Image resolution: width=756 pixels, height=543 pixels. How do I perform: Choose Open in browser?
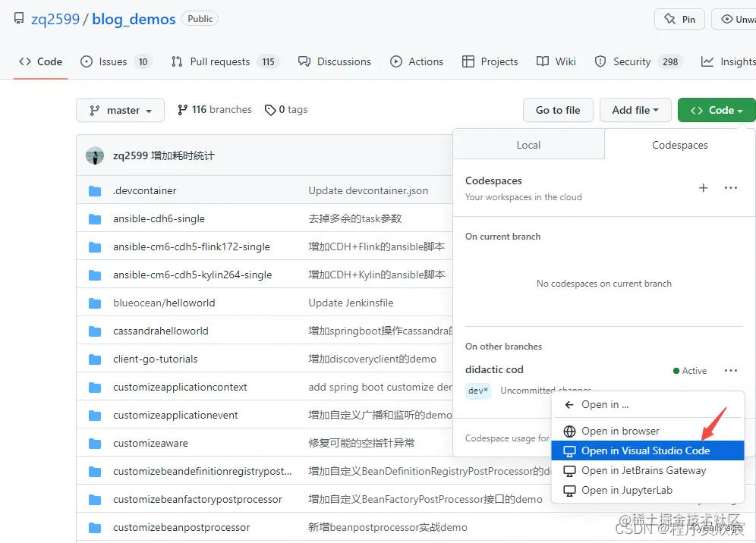tap(647, 431)
